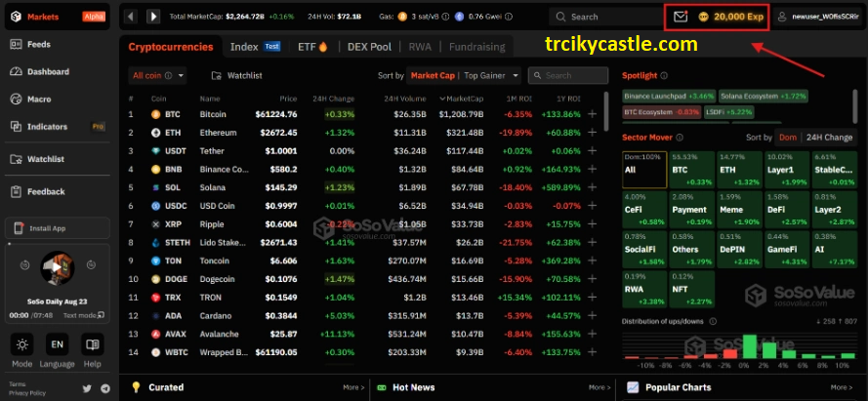Play the SoSo Daily Aug 23 audio

58,267
